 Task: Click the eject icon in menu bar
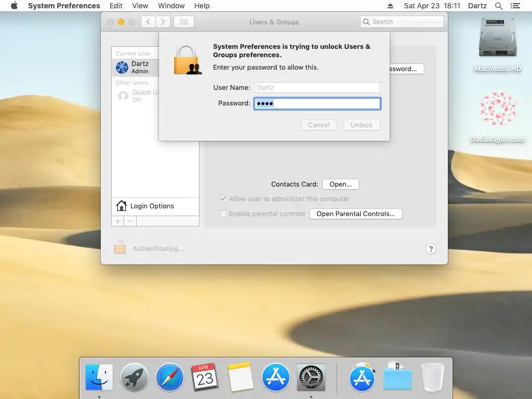pos(390,6)
